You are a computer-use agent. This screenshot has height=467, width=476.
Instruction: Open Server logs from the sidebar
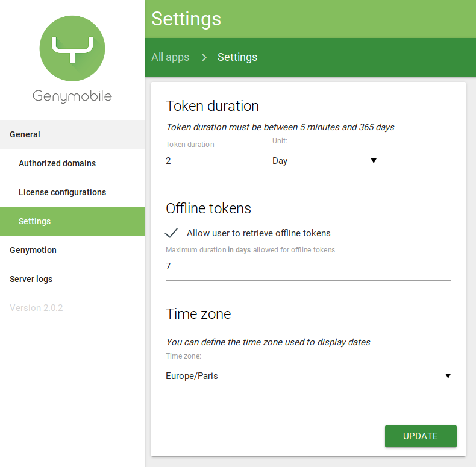point(31,279)
